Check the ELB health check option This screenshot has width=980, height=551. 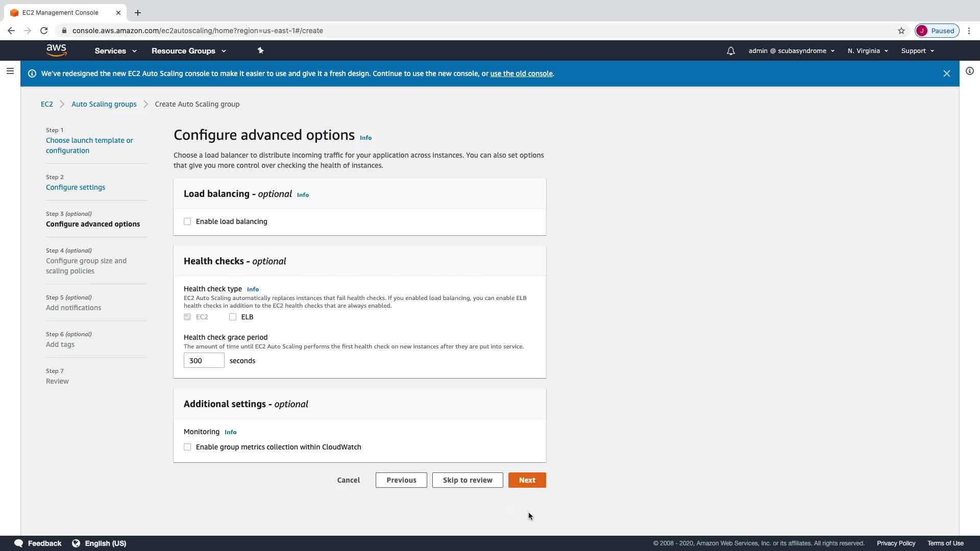tap(233, 317)
